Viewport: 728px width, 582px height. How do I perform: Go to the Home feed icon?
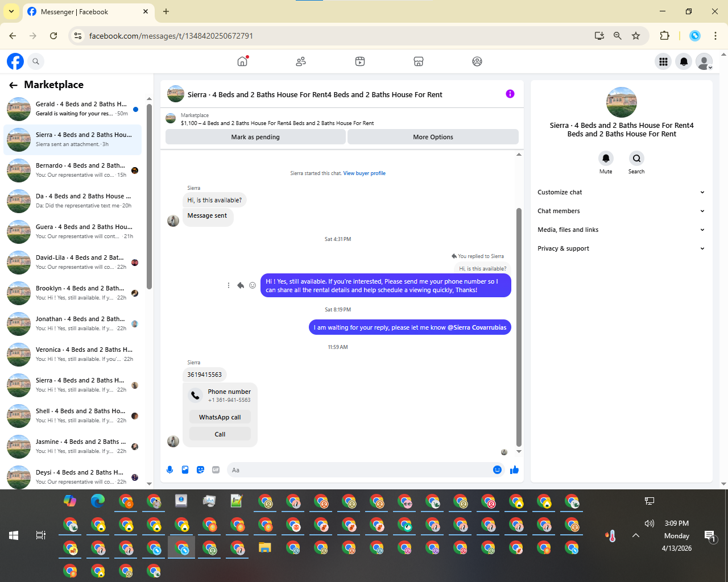242,61
